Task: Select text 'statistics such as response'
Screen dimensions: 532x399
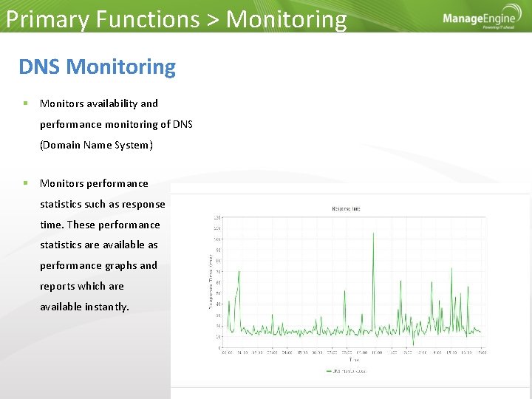Action: point(103,204)
